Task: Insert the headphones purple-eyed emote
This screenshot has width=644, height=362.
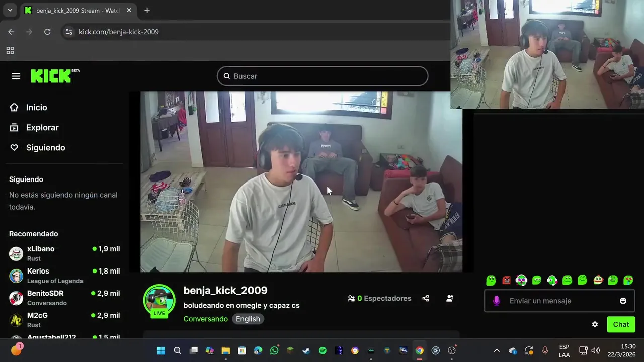Action: 521,280
